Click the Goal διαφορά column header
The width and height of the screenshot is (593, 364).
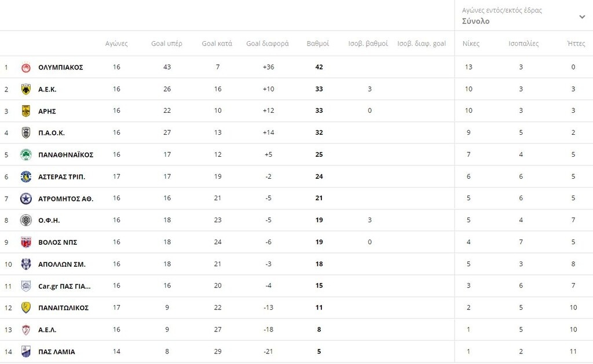[x=267, y=43]
